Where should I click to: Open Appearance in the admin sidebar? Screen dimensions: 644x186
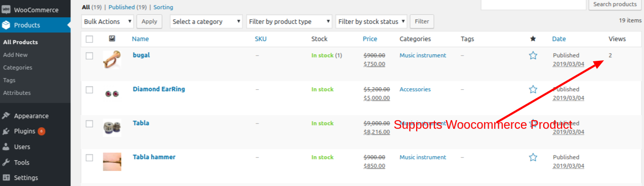pyautogui.click(x=31, y=116)
